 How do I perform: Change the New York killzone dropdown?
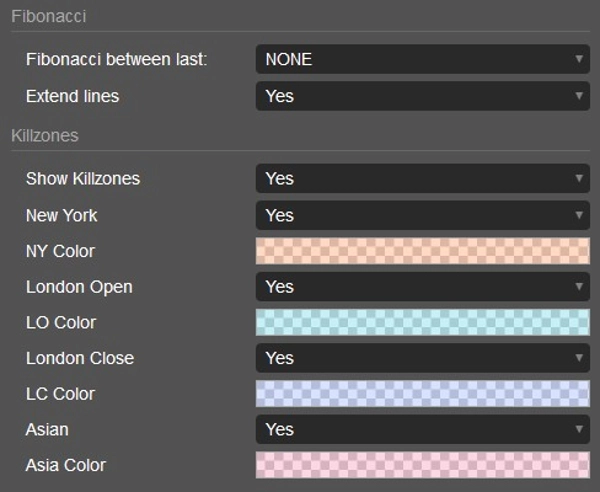(x=422, y=215)
